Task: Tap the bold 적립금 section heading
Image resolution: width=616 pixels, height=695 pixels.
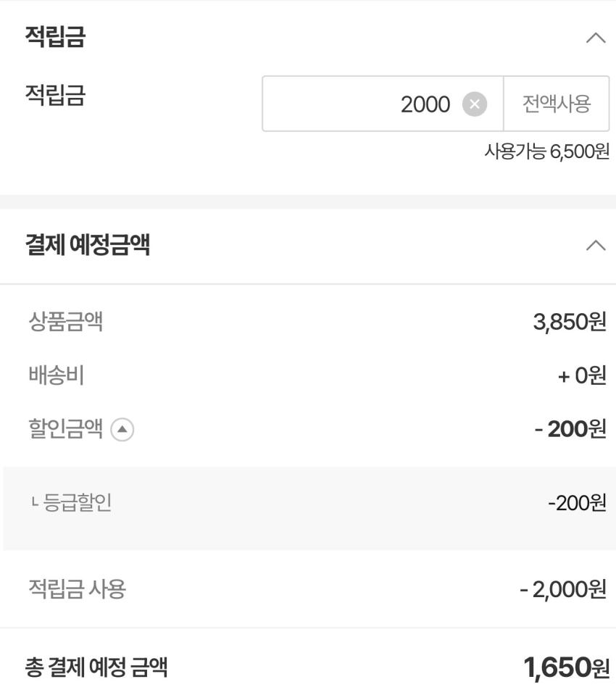Action: pyautogui.click(x=55, y=37)
